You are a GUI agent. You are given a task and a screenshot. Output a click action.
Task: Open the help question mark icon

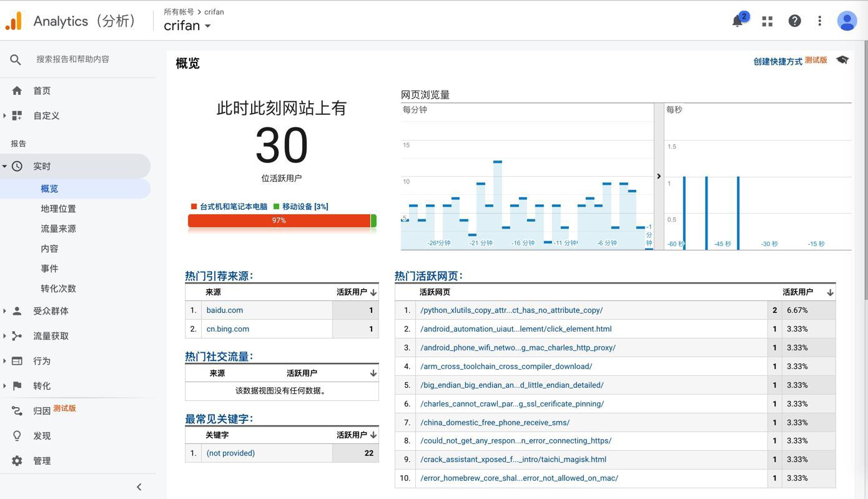[794, 21]
